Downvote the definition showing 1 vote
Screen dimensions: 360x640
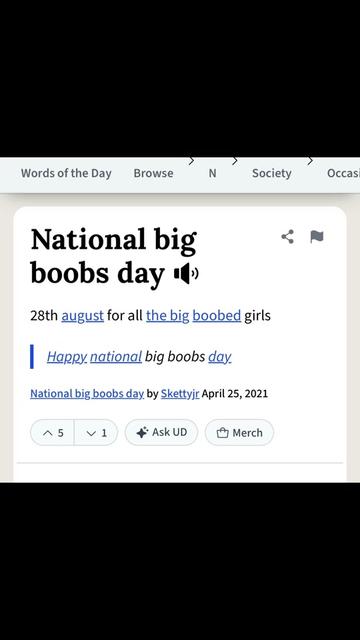coord(96,433)
